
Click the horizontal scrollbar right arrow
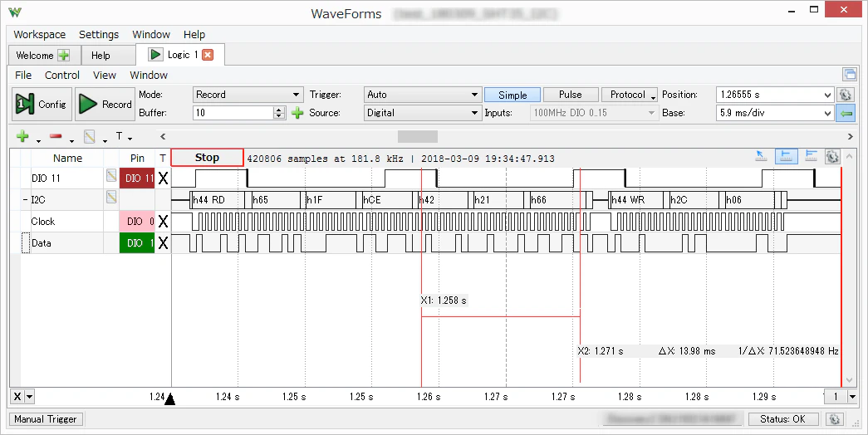[x=851, y=136]
